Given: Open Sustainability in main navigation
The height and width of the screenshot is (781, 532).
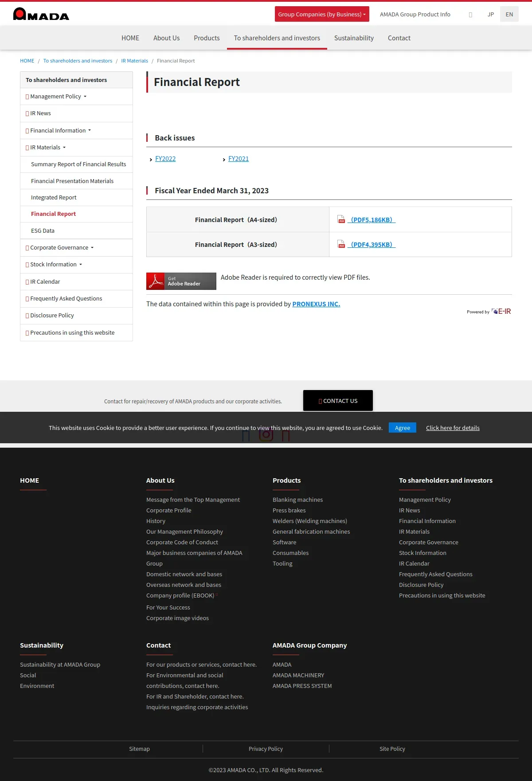Looking at the screenshot, I should [x=354, y=38].
